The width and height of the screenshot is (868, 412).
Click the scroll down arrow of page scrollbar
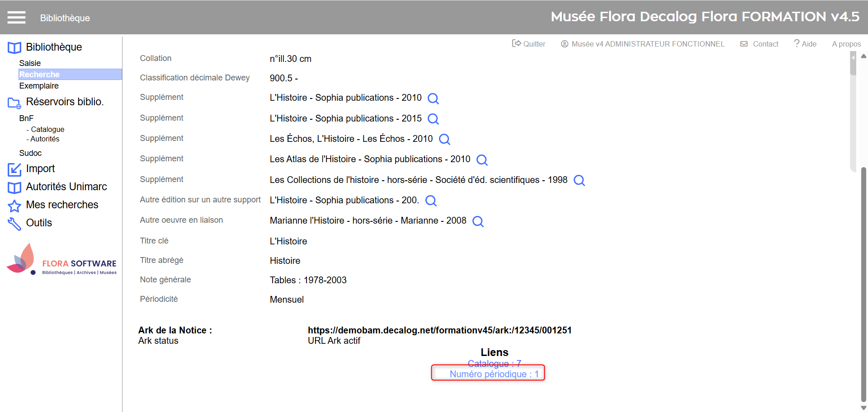[x=863, y=407]
